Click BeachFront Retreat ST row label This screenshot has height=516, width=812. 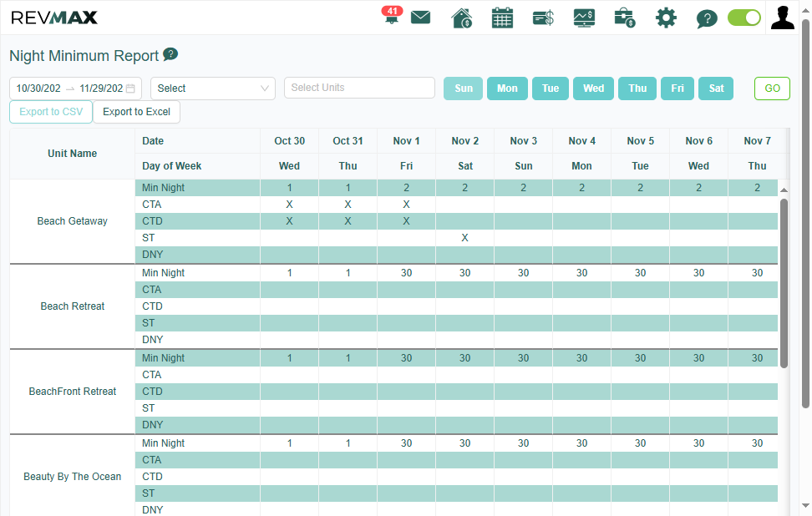[148, 408]
